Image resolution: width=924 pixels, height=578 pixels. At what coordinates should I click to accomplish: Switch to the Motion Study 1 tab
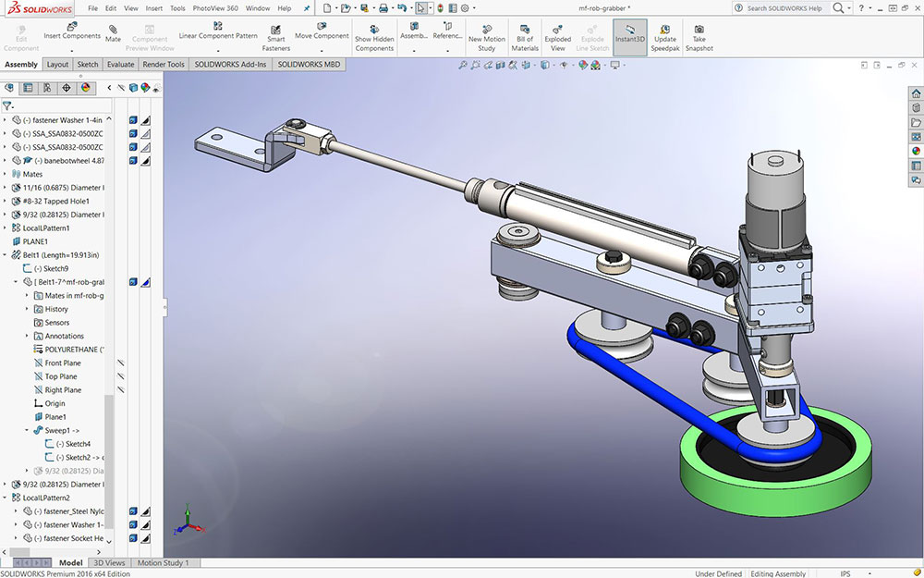tap(164, 562)
